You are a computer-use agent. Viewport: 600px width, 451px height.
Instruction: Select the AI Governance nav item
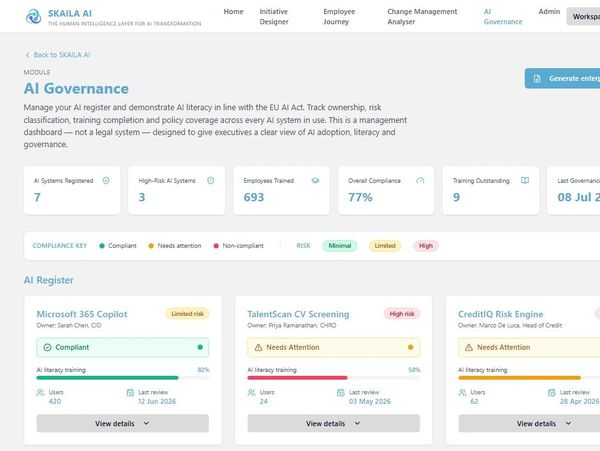[x=503, y=16]
